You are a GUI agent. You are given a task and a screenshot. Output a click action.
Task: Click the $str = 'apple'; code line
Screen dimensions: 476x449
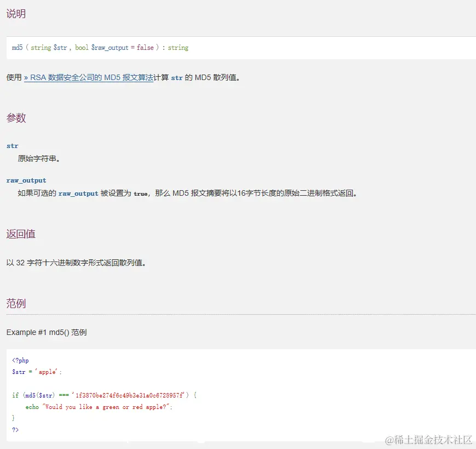click(x=37, y=372)
